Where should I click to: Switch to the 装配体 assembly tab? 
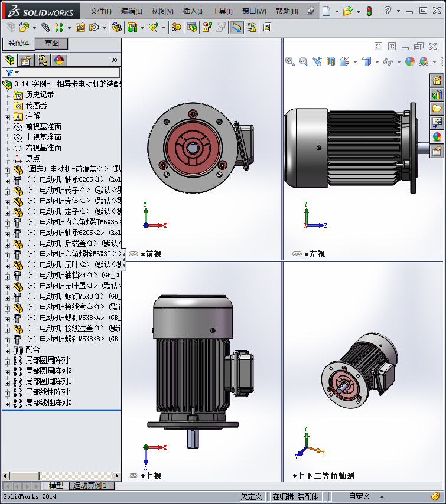(19, 43)
